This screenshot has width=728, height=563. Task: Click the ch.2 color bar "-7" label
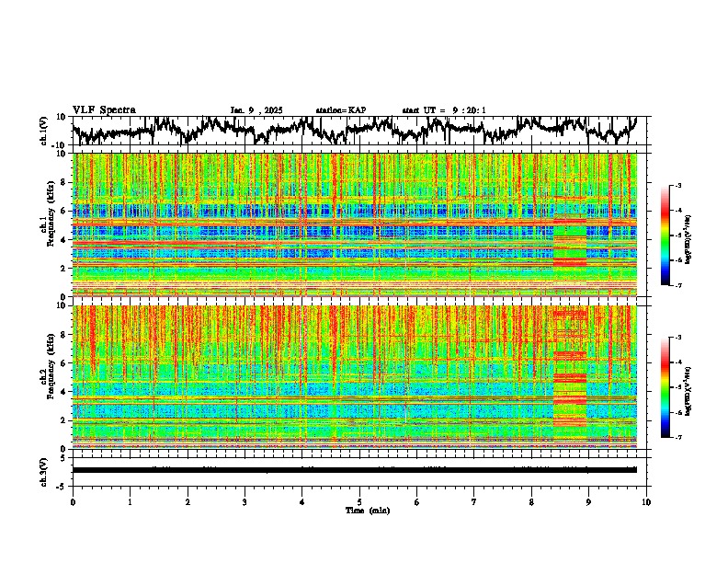[x=677, y=438]
